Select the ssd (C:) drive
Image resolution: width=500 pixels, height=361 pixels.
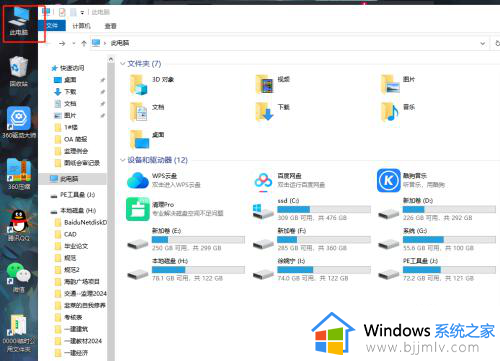(x=311, y=209)
